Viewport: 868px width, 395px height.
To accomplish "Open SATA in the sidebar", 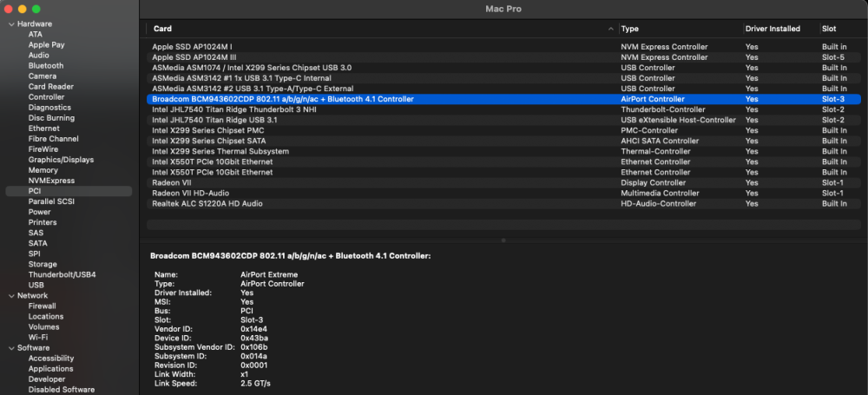I will (x=37, y=244).
